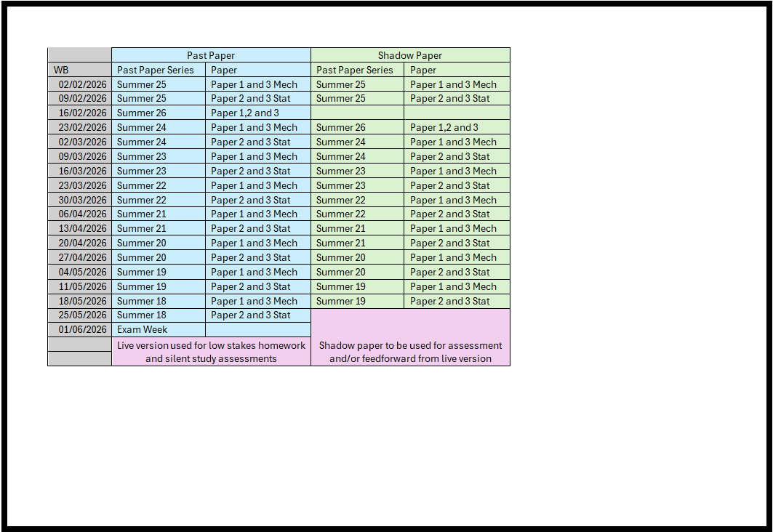This screenshot has width=773, height=532.
Task: Click the 'Past Paper' blue header cell
Action: pyautogui.click(x=211, y=55)
